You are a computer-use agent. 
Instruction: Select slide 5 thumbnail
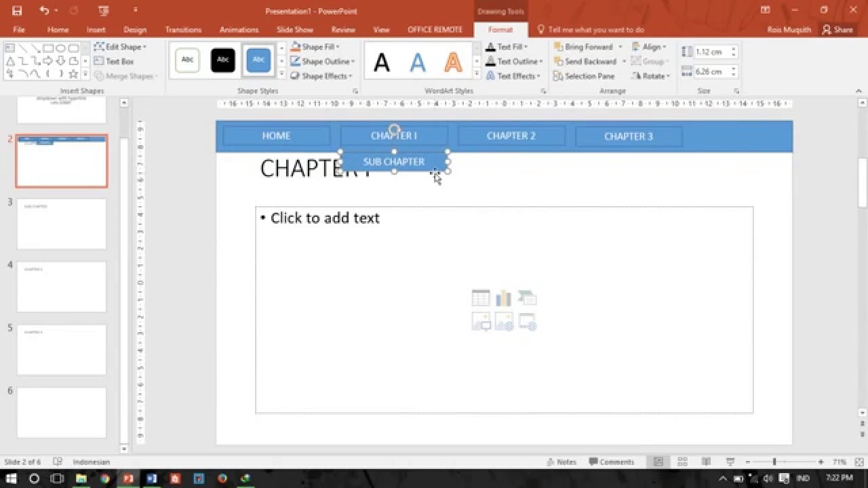tap(62, 350)
